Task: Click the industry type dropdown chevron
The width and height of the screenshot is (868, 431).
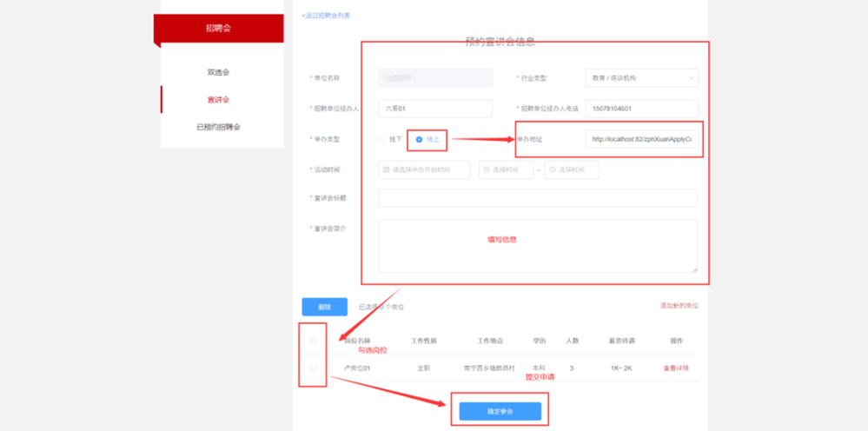Action: (691, 78)
